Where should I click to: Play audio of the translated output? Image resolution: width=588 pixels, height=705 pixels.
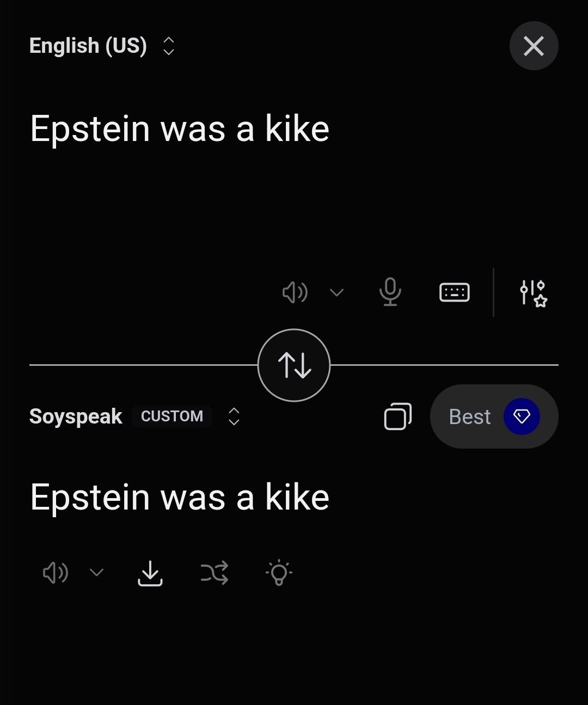coord(55,573)
